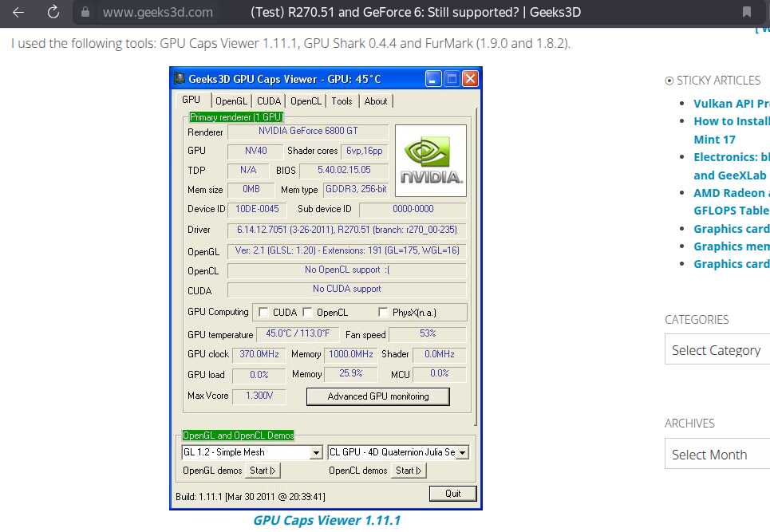This screenshot has width=770, height=532.
Task: Open the Graphics mem sticky article link
Action: click(731, 246)
